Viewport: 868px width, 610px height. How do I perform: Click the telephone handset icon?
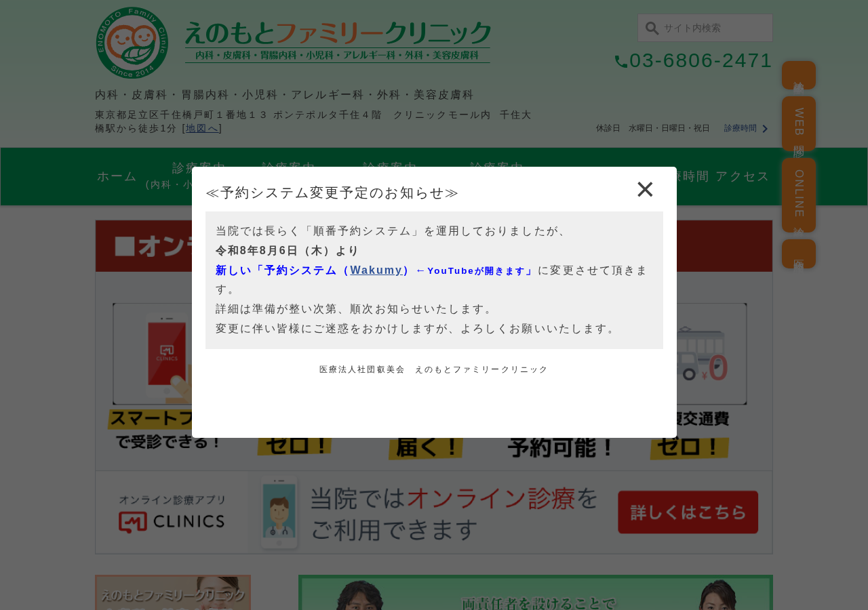pos(621,62)
